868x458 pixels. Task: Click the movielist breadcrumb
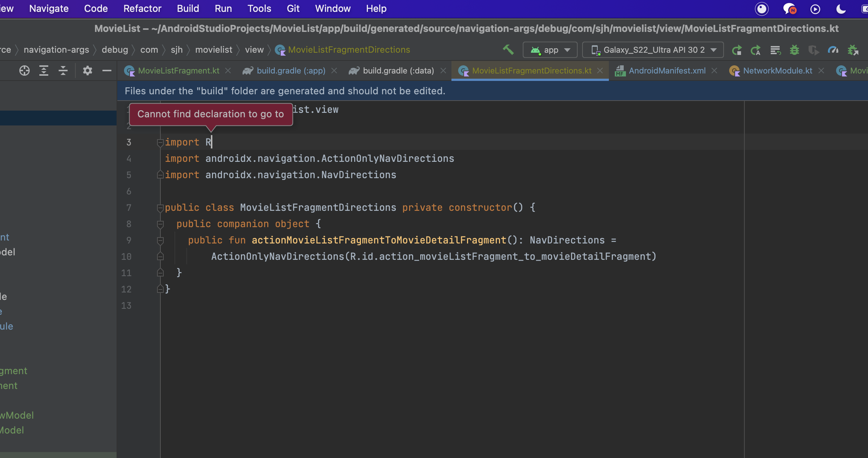[x=214, y=50]
